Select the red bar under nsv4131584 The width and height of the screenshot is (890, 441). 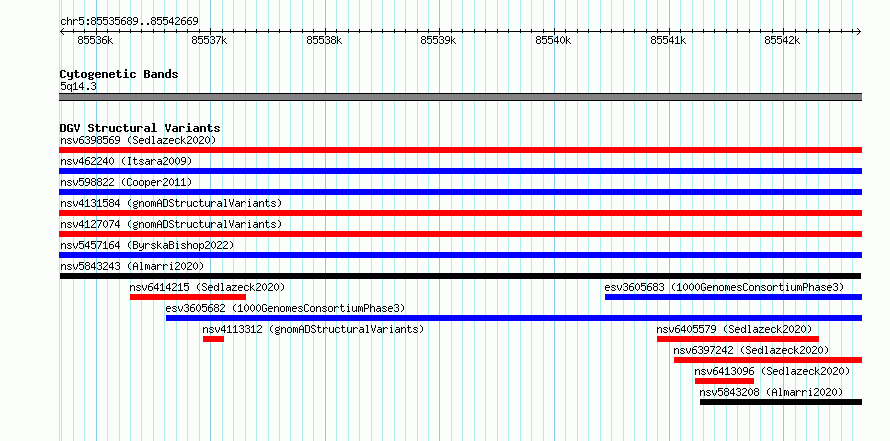tap(460, 213)
